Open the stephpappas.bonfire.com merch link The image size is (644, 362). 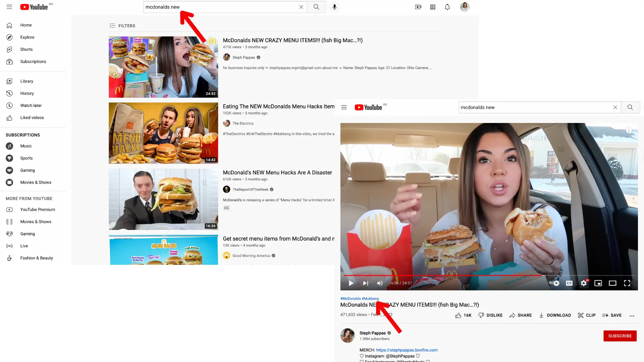(x=407, y=350)
